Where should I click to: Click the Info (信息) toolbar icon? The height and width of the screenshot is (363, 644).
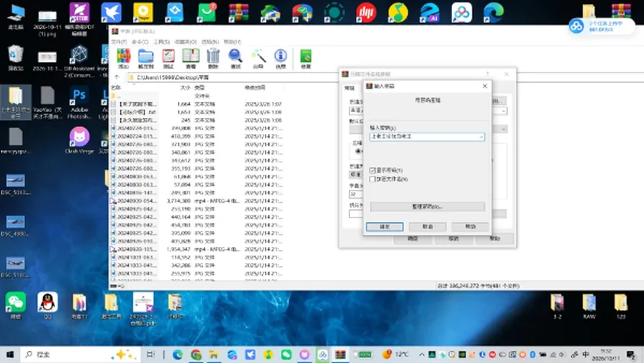[x=280, y=58]
